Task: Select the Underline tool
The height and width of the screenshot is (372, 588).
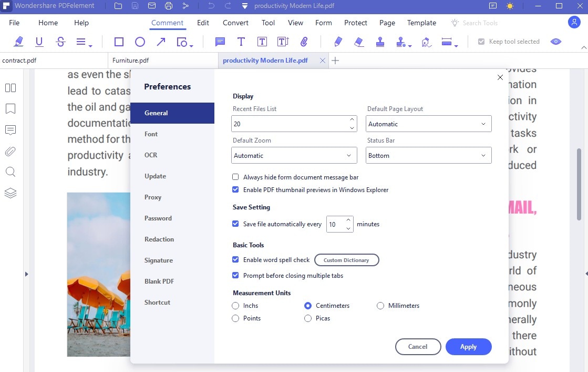Action: tap(39, 42)
